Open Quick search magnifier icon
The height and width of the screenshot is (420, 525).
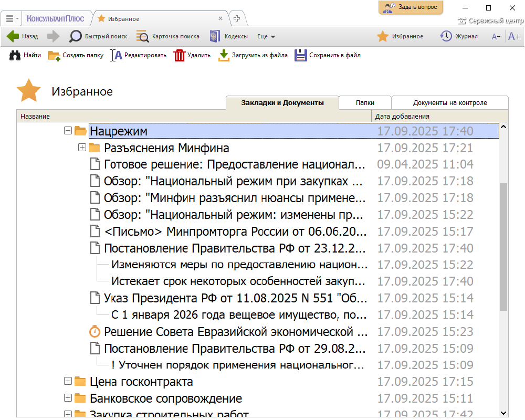(76, 36)
